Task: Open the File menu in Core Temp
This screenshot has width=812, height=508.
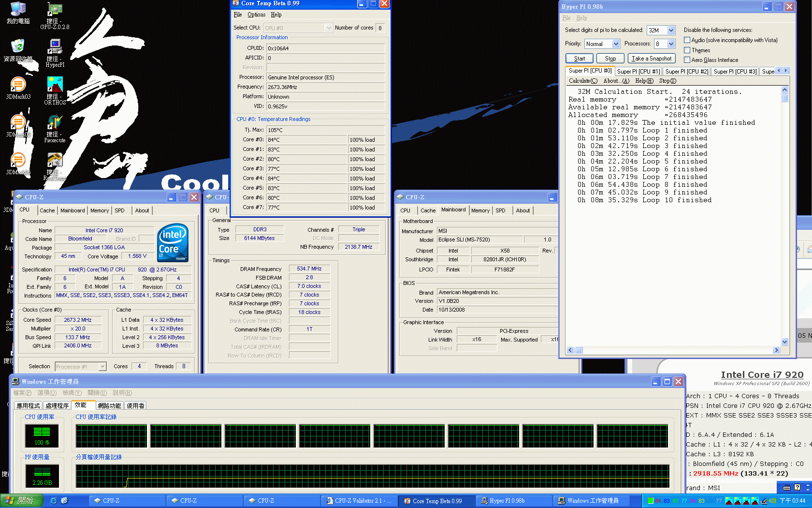Action: pos(237,15)
